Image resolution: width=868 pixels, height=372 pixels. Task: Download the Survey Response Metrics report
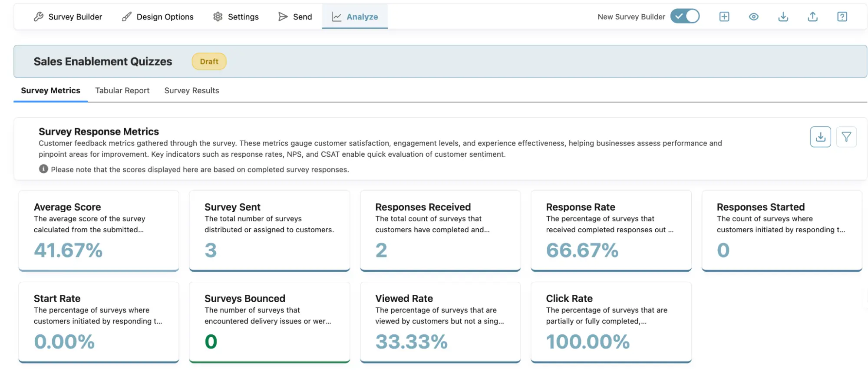pyautogui.click(x=820, y=137)
